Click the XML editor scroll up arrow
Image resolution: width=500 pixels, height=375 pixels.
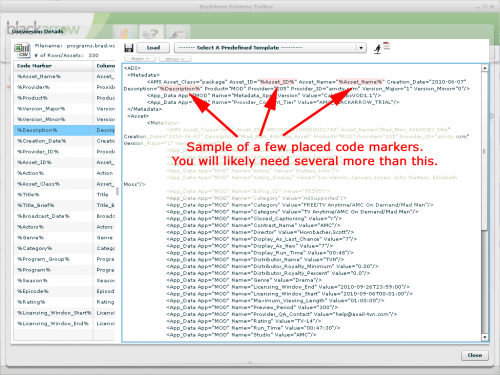[485, 68]
